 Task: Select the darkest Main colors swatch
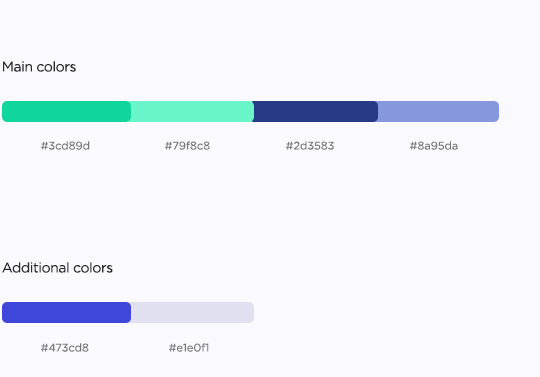(315, 112)
